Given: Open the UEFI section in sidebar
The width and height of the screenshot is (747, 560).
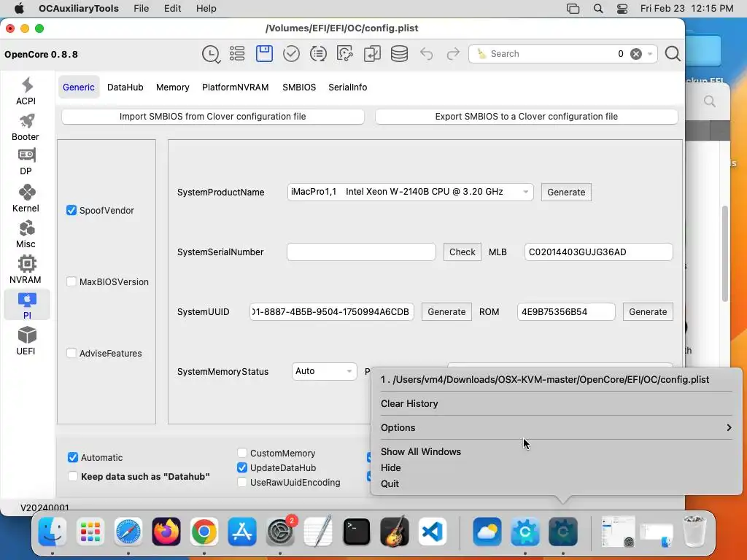Looking at the screenshot, I should click(26, 341).
